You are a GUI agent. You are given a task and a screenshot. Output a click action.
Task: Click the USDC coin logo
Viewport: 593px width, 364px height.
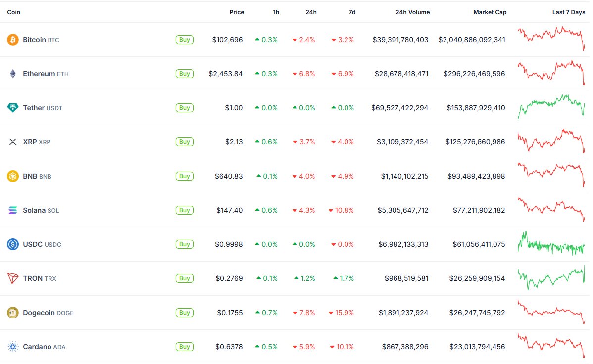click(13, 244)
